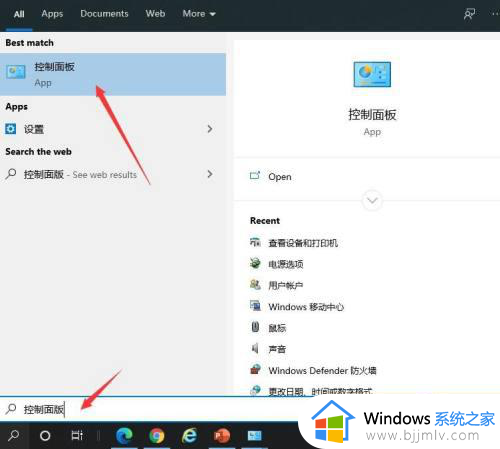Viewport: 500px width, 449px height.
Task: Open recent item 声音
Action: 277,349
